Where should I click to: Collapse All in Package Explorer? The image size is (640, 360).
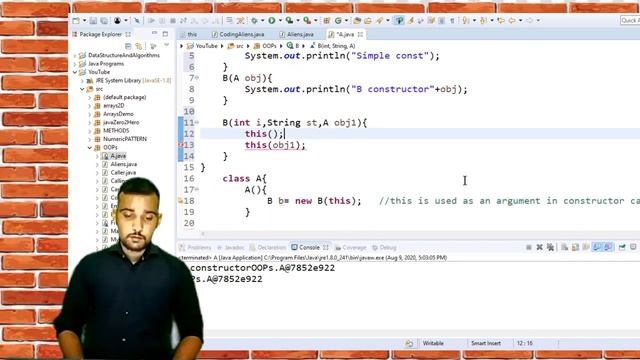point(128,46)
